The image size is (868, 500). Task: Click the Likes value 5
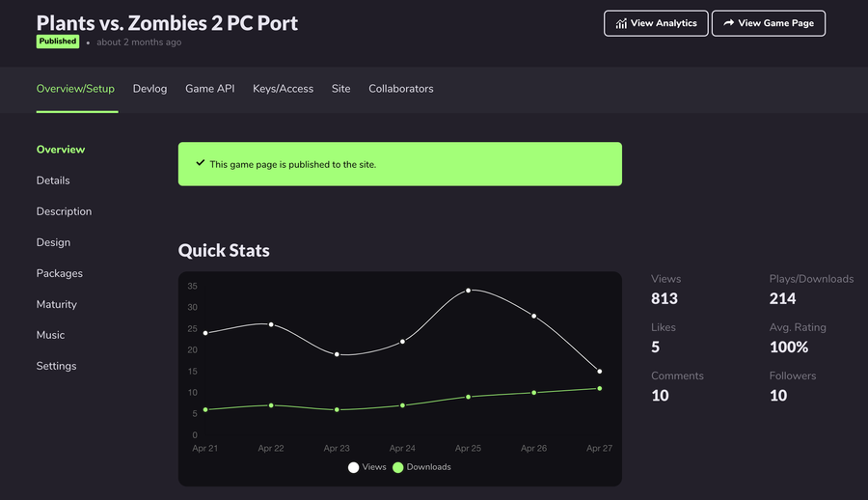(656, 347)
